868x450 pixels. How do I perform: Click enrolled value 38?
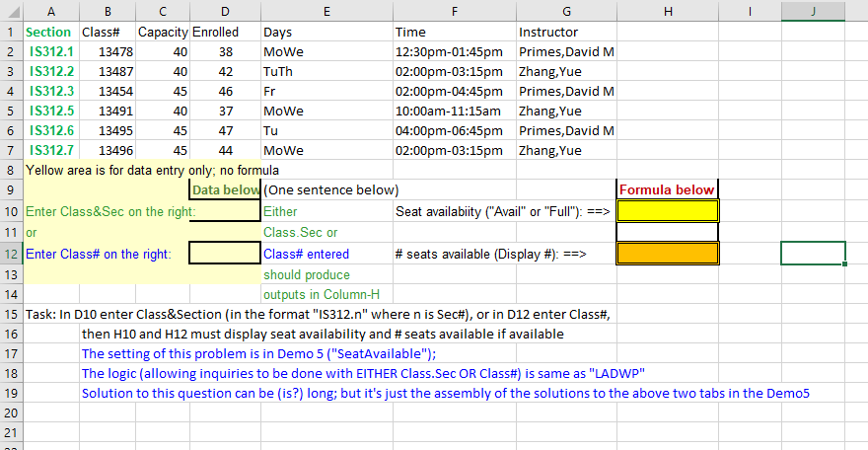(225, 51)
